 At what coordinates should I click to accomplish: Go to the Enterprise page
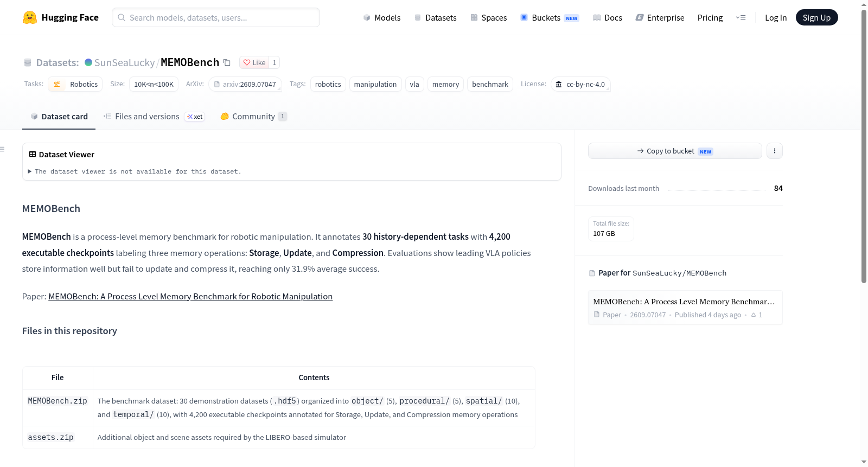coord(660,17)
